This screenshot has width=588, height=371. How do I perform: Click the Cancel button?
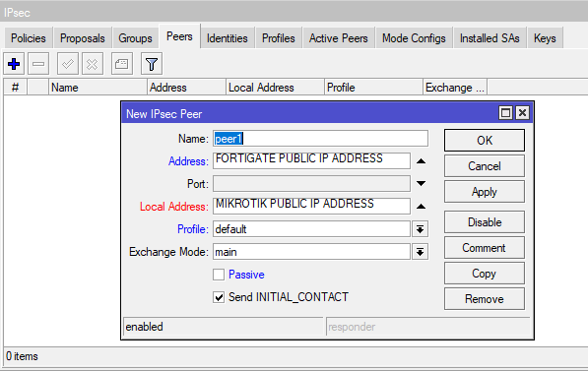[485, 166]
